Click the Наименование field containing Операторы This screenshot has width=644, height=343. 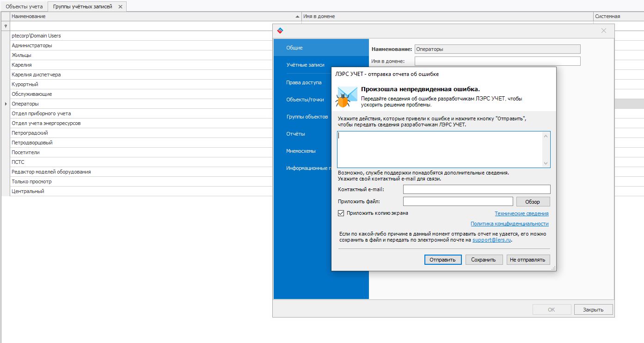click(x=497, y=49)
